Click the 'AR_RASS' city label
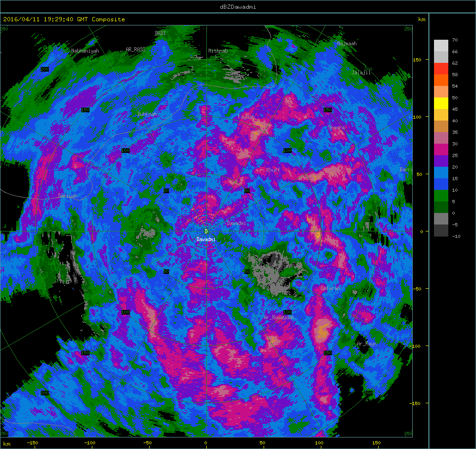476x449 pixels. (135, 49)
